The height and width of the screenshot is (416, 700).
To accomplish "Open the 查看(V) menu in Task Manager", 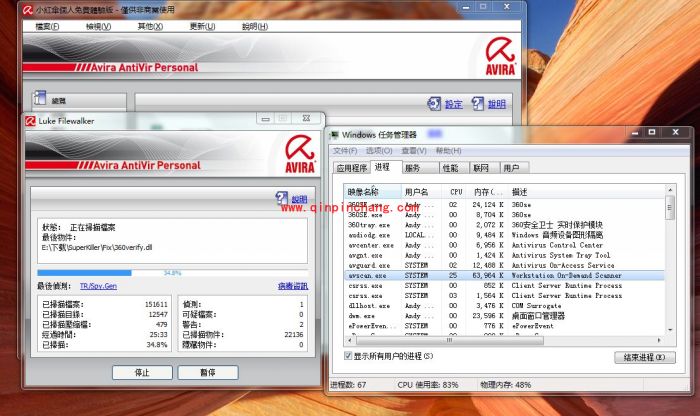I will pos(414,151).
